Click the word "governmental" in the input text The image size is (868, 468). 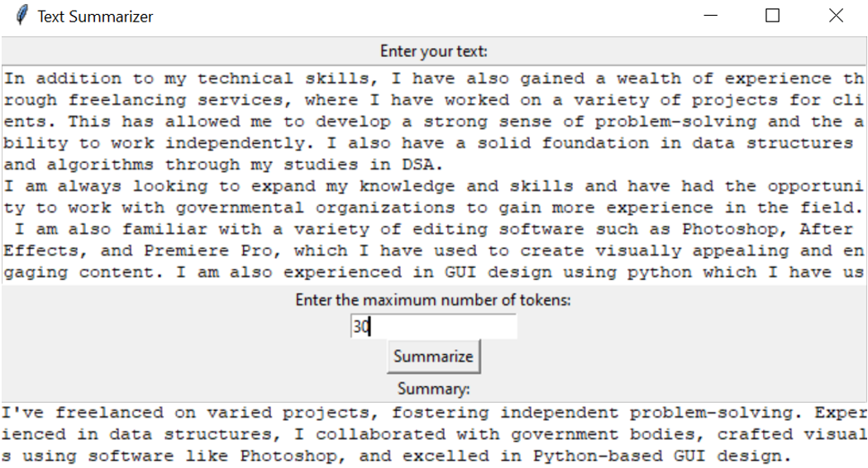241,208
